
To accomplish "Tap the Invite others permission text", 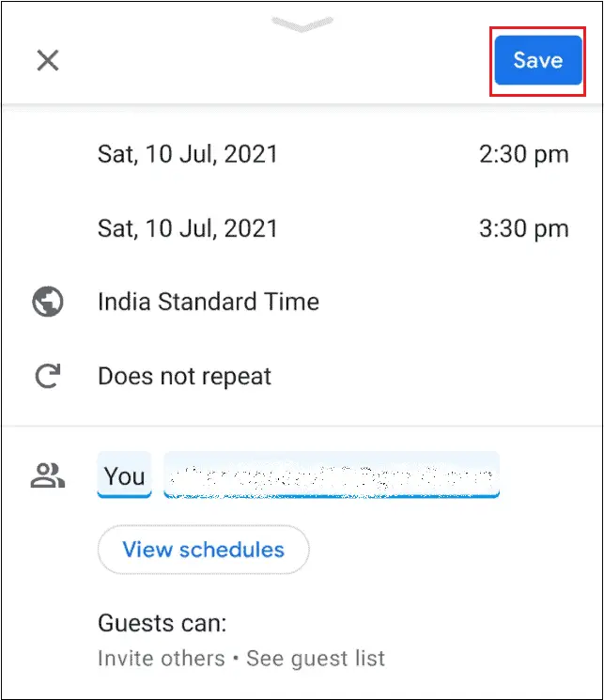I will 161,659.
